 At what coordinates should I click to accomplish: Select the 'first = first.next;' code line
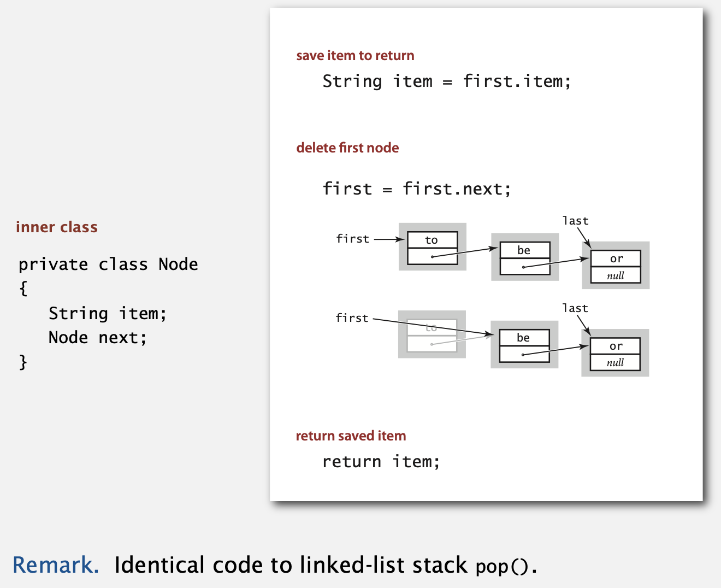coord(417,189)
